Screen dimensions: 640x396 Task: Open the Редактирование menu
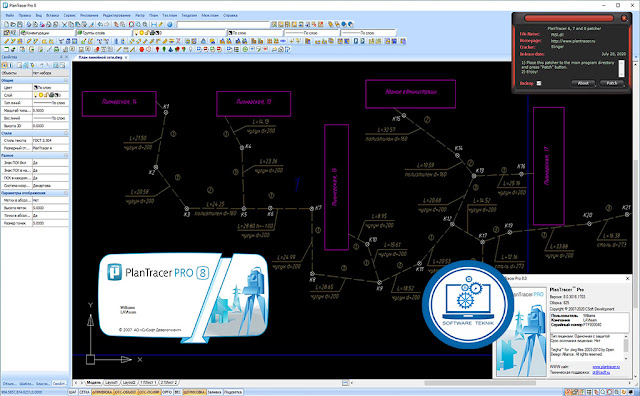[116, 15]
